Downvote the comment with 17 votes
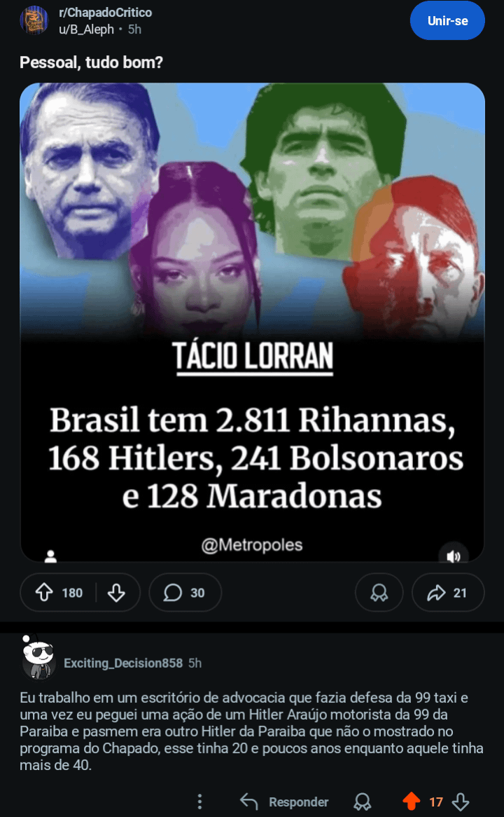Image resolution: width=504 pixels, height=817 pixels. point(461,802)
